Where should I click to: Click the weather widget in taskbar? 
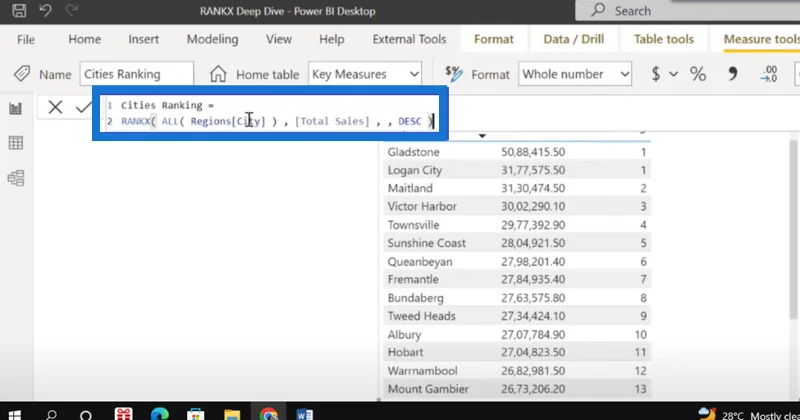748,414
